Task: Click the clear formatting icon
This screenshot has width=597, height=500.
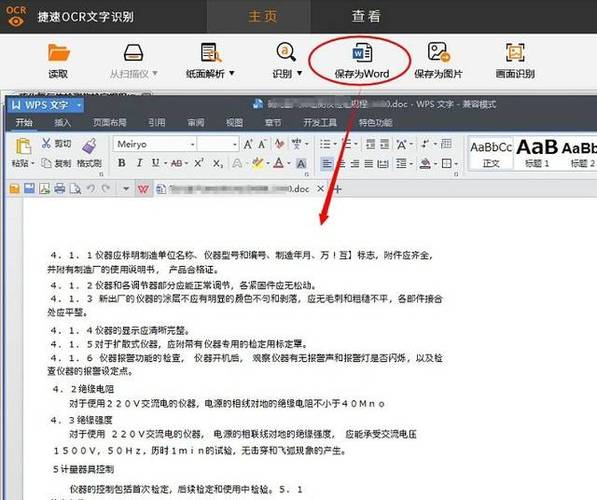Action: [280, 144]
